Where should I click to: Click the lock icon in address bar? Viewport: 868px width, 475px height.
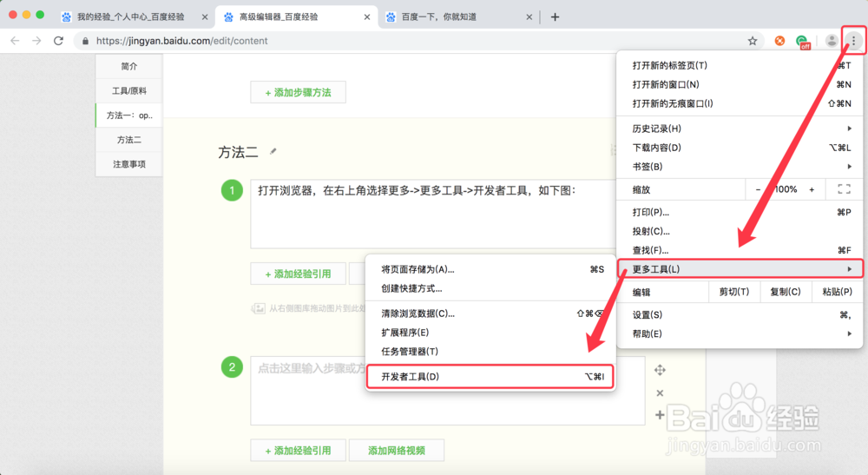click(85, 41)
